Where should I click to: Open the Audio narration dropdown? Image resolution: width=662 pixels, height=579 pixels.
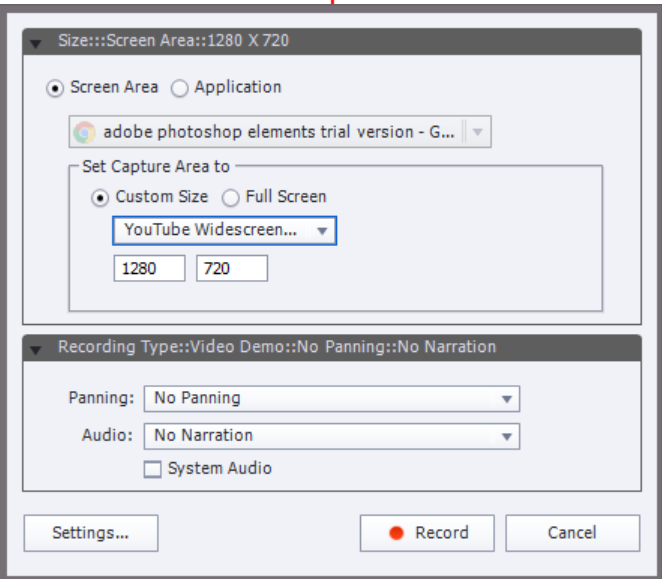[x=331, y=436]
